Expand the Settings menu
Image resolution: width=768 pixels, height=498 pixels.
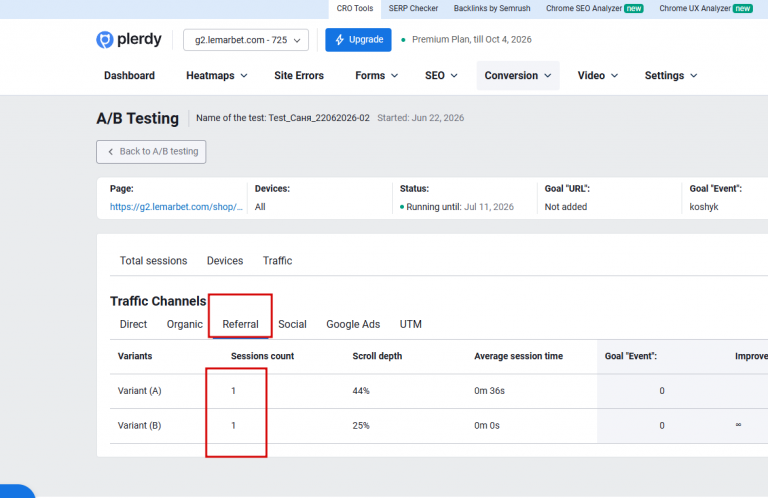click(671, 75)
